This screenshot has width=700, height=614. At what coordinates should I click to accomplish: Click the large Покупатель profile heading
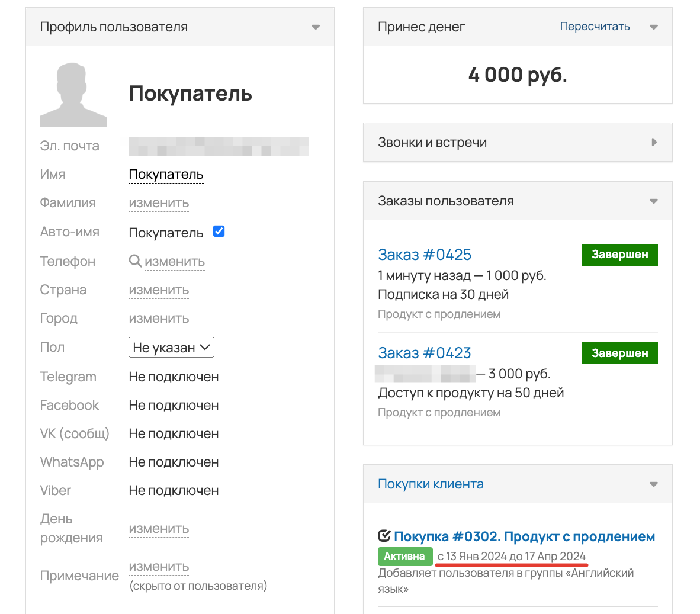[191, 94]
